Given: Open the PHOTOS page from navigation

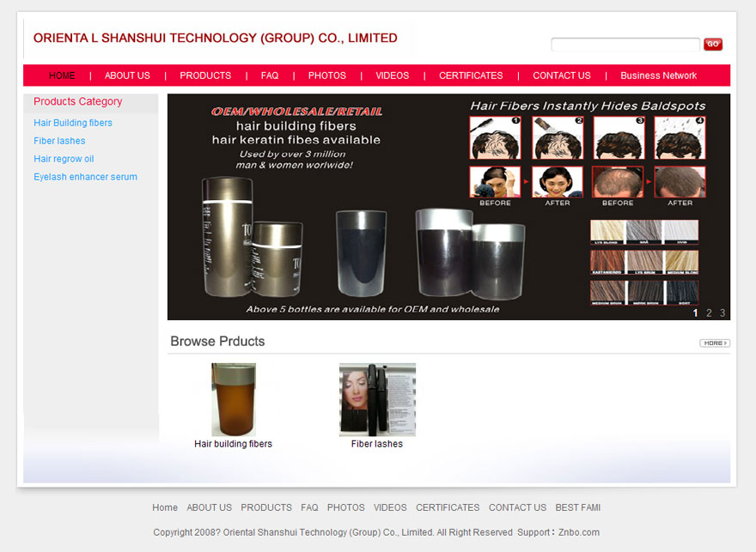Looking at the screenshot, I should click(326, 76).
